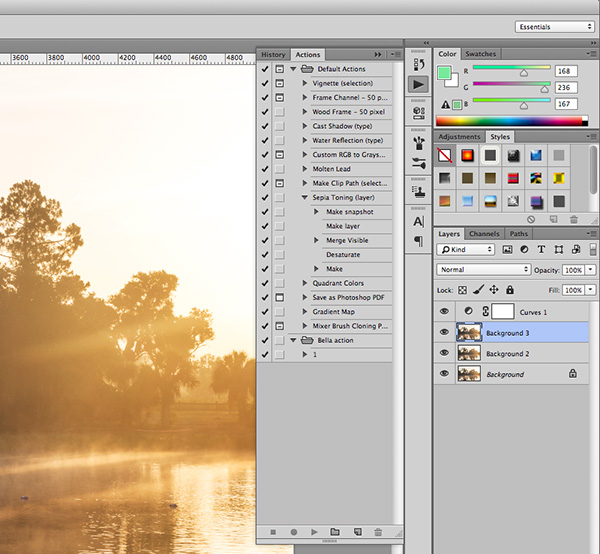600x554 pixels.
Task: Collapse the Sepia Toning (layer) action
Action: (305, 198)
